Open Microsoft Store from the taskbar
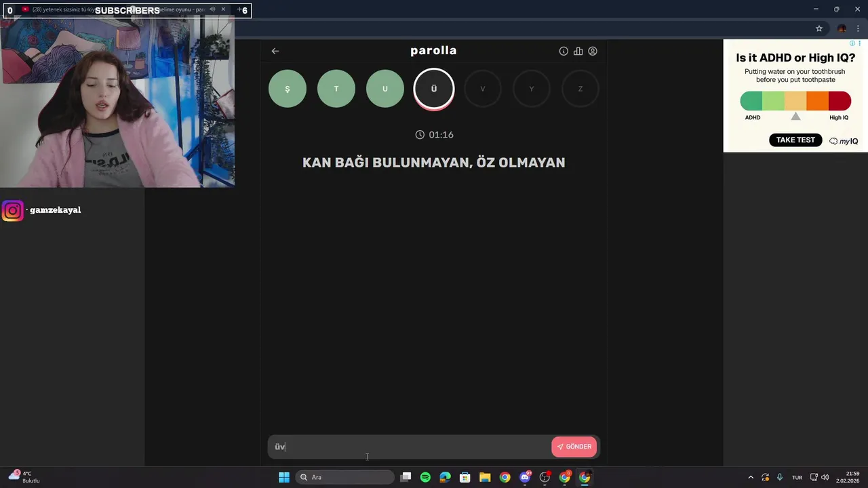868x488 pixels. point(465,477)
